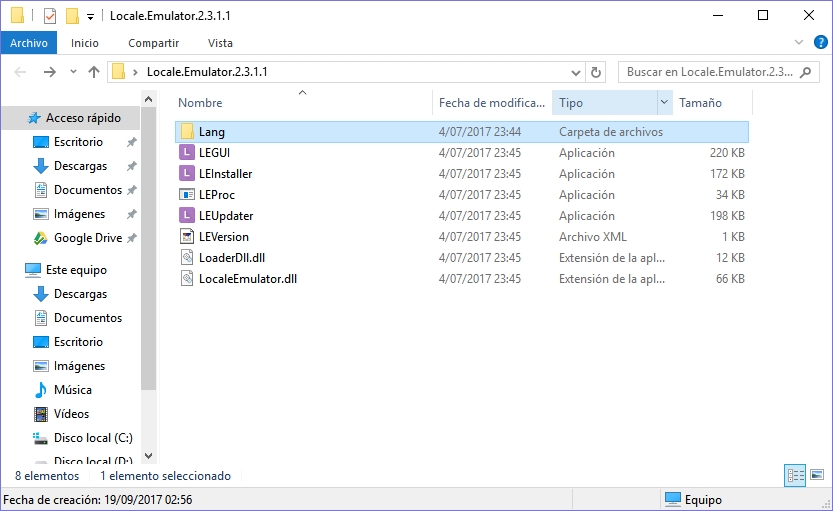Click the Locale.Emulator.2.3.1.1 address path

(207, 72)
